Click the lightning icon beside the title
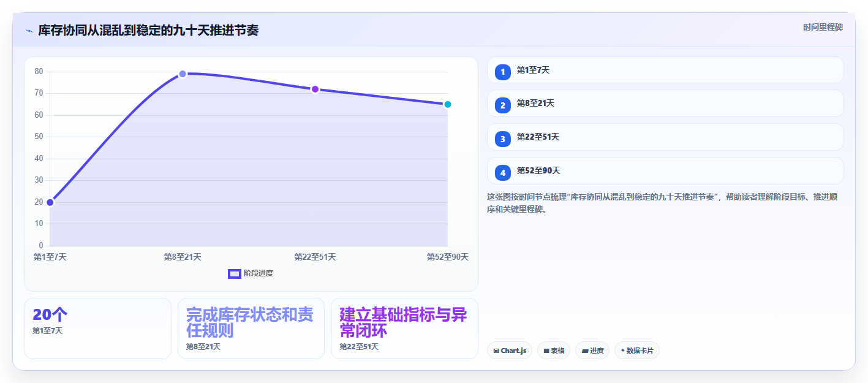Viewport: 868px width, 383px height. coord(29,31)
